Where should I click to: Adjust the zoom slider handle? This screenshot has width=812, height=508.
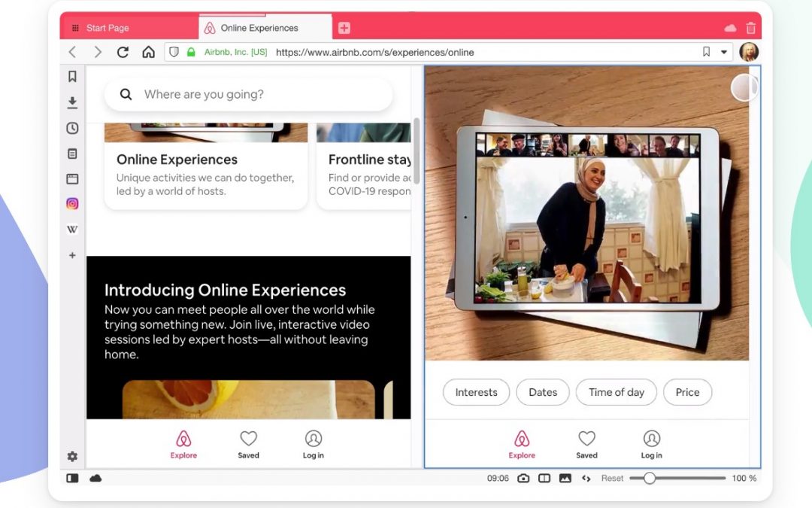click(650, 478)
